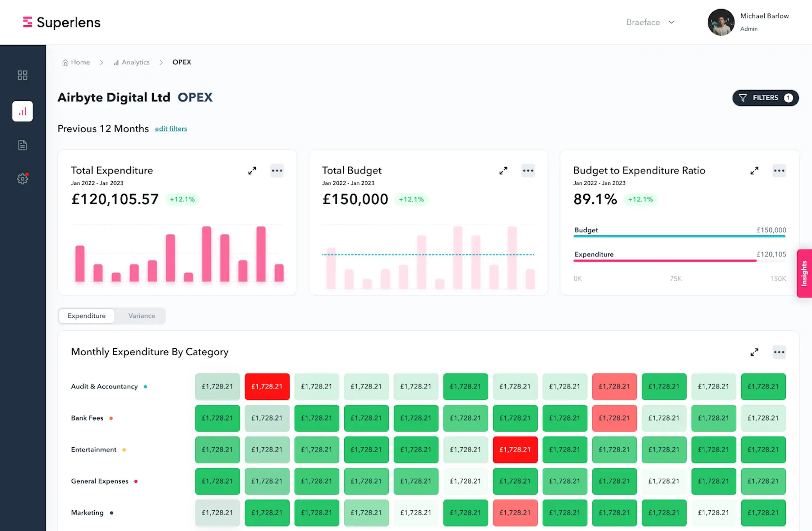Open Monthly Expenditure more options menu
The image size is (812, 531).
779,352
